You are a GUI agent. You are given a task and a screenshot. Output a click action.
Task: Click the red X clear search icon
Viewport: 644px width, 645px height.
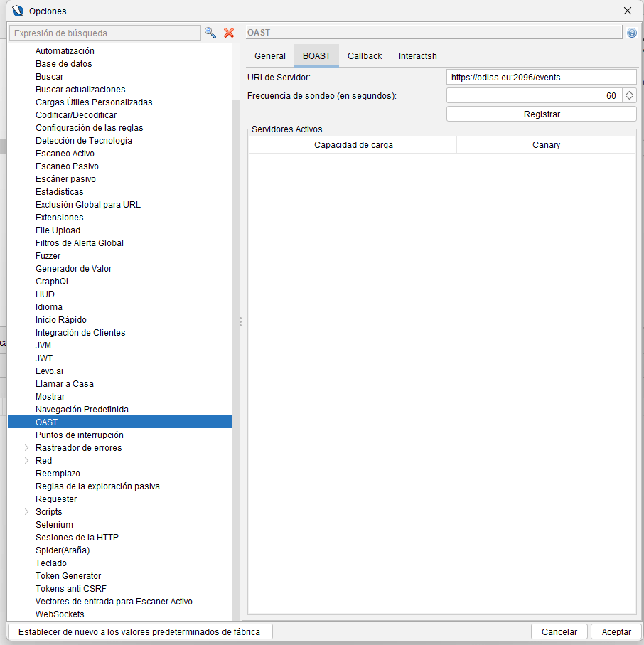tap(229, 33)
